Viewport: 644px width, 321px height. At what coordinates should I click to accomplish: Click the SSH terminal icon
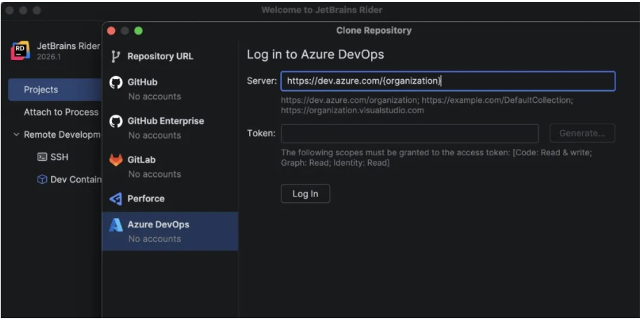pyautogui.click(x=42, y=157)
